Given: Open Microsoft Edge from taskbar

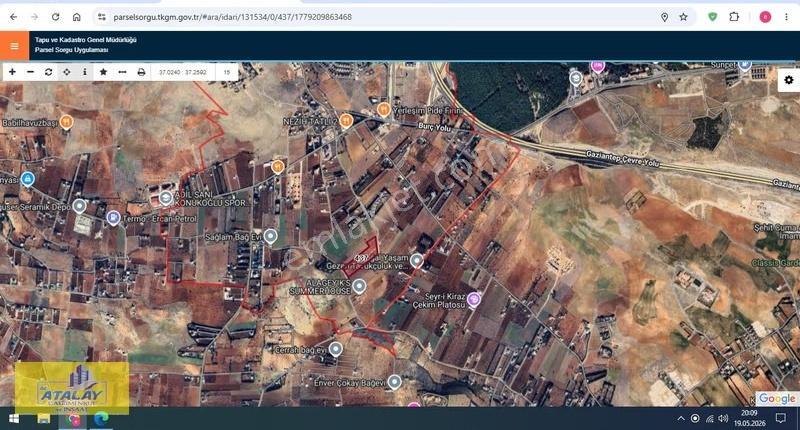Looking at the screenshot, I should point(102,419).
